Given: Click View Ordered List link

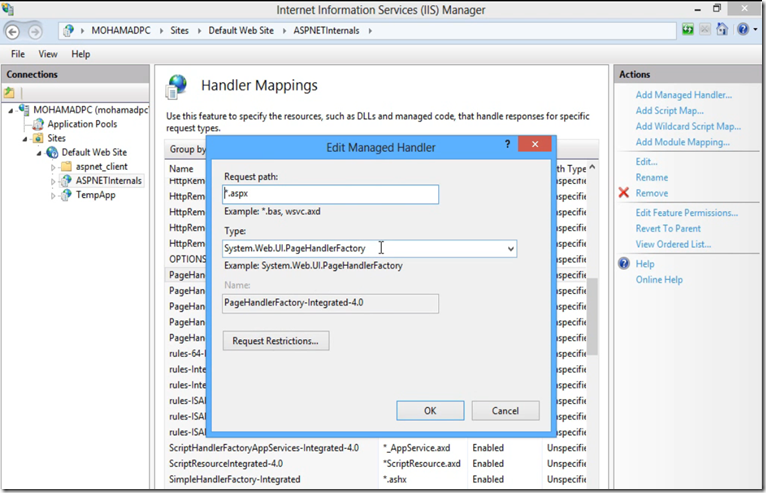Looking at the screenshot, I should [673, 244].
